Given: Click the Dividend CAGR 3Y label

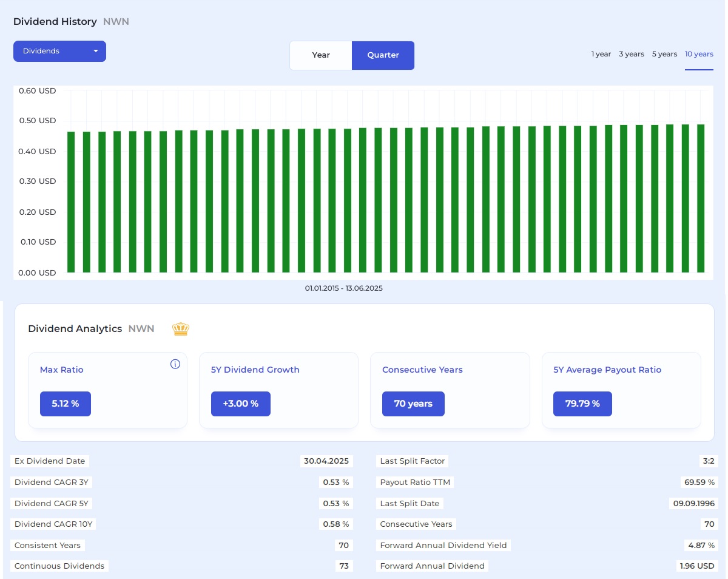Looking at the screenshot, I should click(x=52, y=482).
